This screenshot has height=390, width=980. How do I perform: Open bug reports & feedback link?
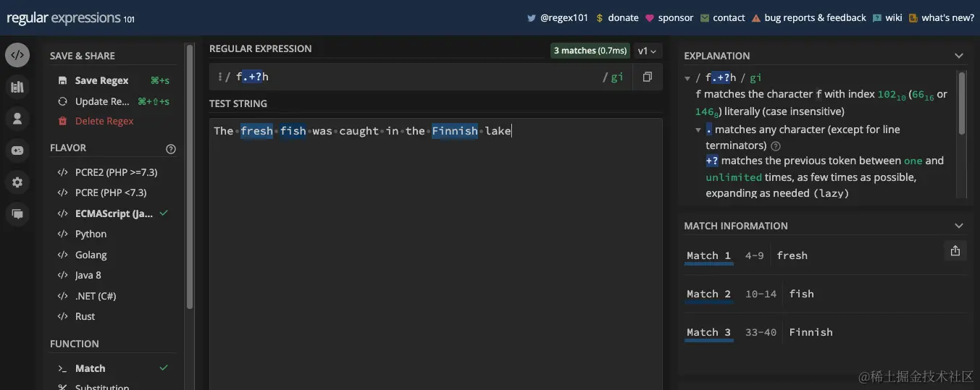point(808,18)
